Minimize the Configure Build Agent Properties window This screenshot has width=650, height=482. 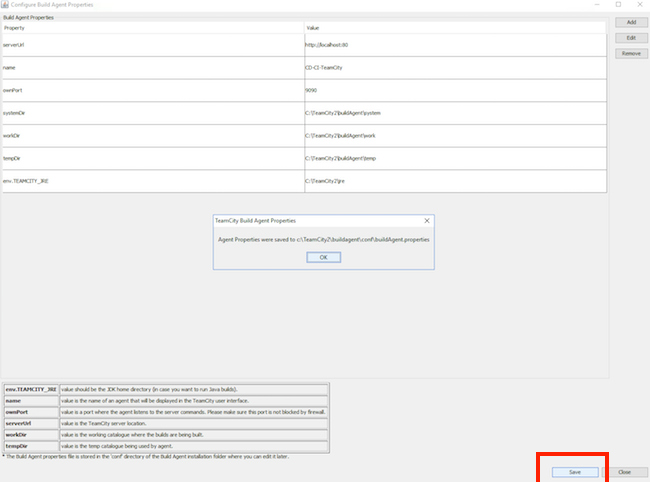coord(597,5)
